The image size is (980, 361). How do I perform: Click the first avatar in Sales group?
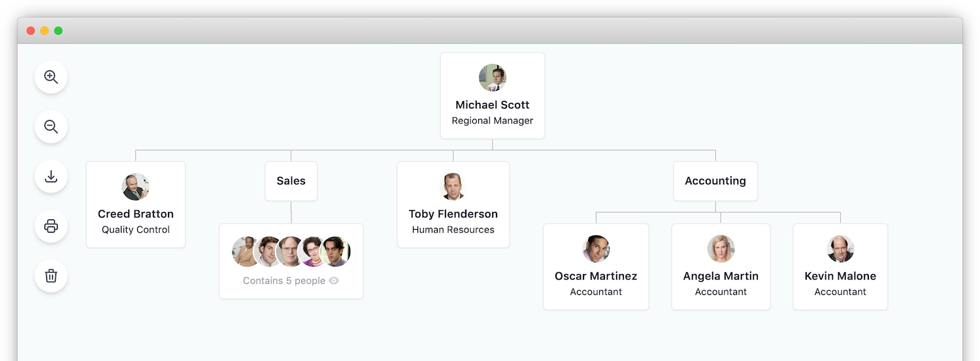point(246,251)
